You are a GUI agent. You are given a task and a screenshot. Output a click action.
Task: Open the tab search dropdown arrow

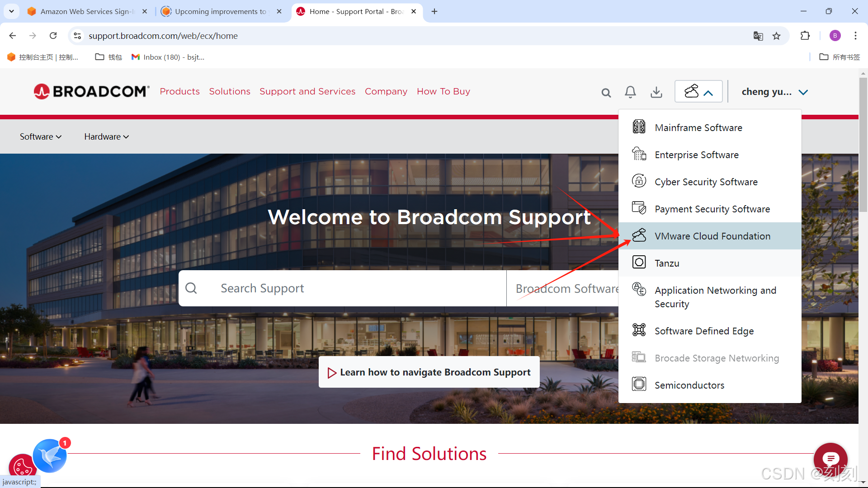pos(11,11)
